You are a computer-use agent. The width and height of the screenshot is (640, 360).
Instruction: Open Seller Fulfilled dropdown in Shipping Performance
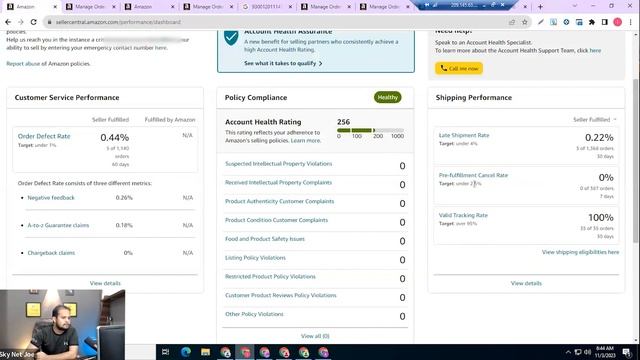pos(595,120)
